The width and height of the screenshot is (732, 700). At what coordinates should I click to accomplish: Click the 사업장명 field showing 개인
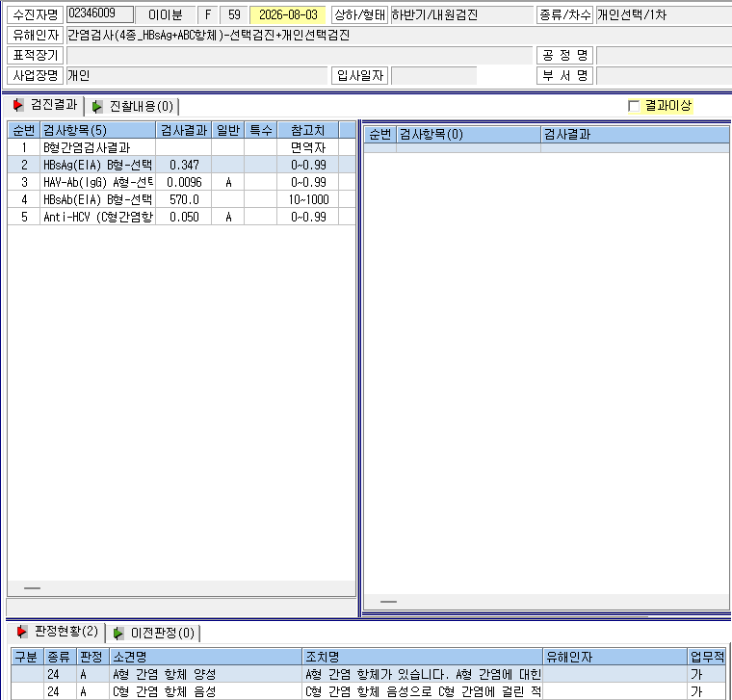pos(197,76)
